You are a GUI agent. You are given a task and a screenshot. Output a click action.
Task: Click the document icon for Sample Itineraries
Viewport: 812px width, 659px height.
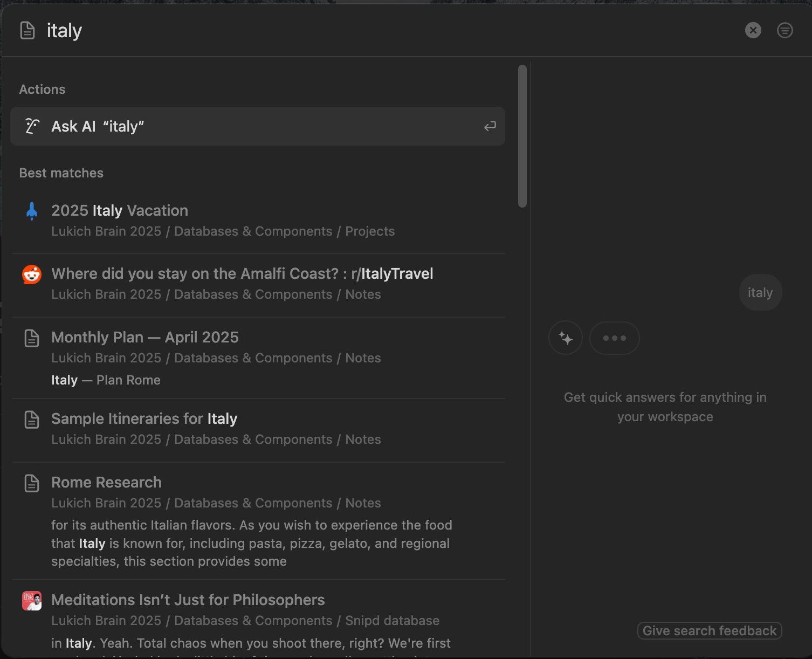tap(32, 420)
